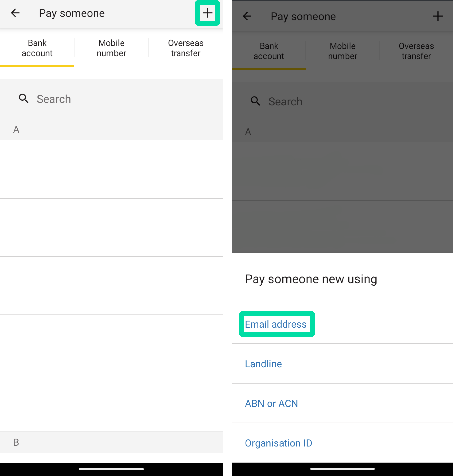This screenshot has height=476, width=453.
Task: Open the Overseas transfer tab
Action: (x=185, y=48)
